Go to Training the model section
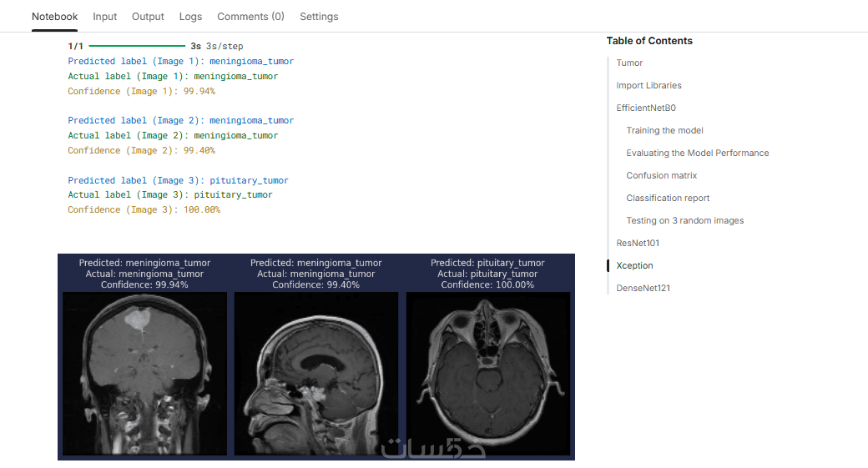This screenshot has height=468, width=868. [665, 130]
